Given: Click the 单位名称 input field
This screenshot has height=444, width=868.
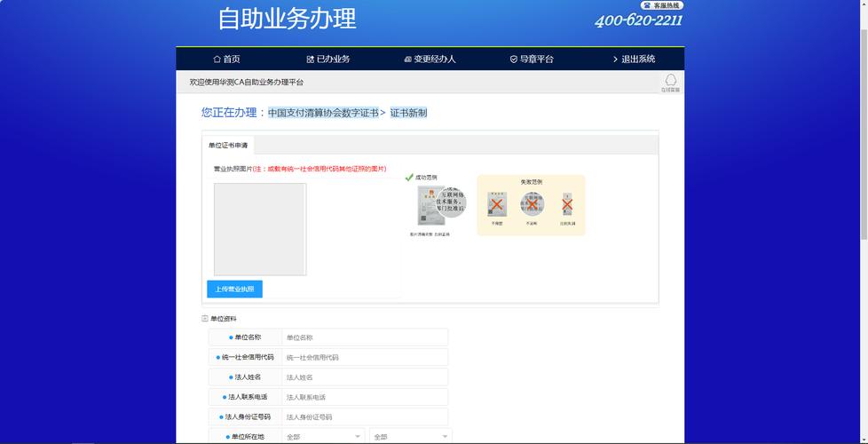Looking at the screenshot, I should point(365,337).
